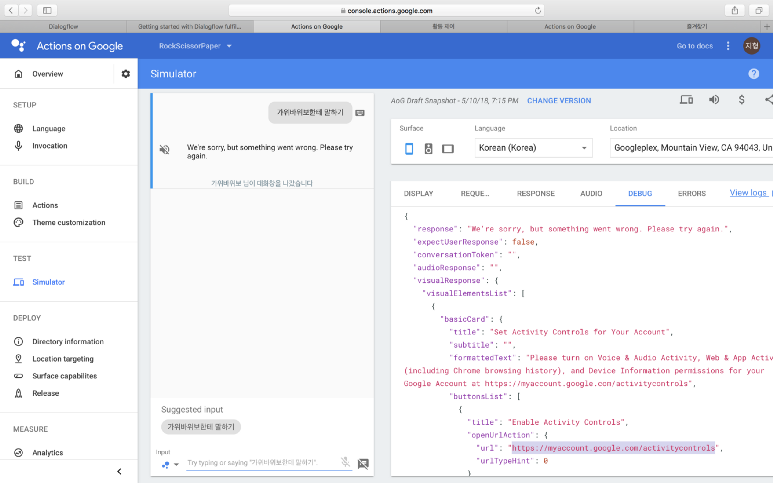Open the three-dot menu in header

728,46
